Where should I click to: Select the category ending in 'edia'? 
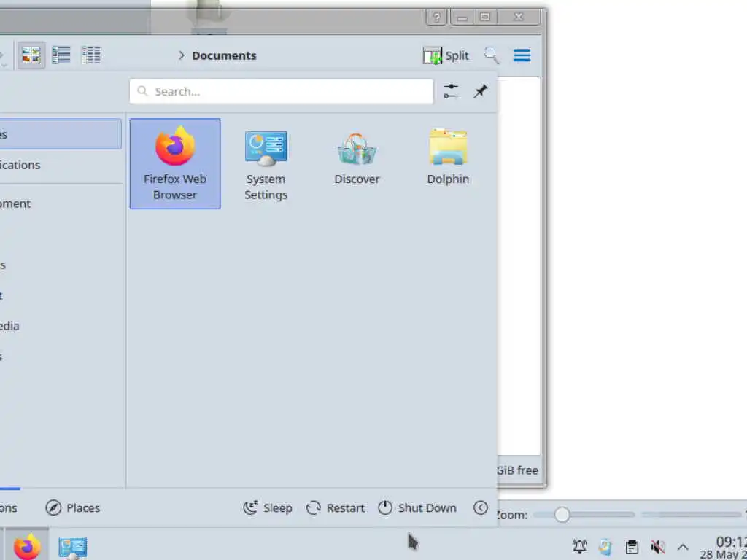pyautogui.click(x=60, y=326)
